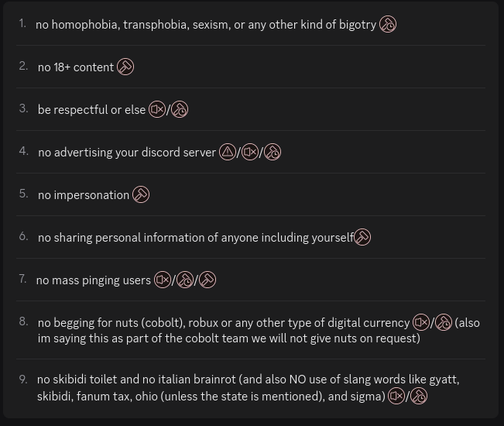Click the no impersonation rule text
Screen dimensions: 504x426
[84, 195]
